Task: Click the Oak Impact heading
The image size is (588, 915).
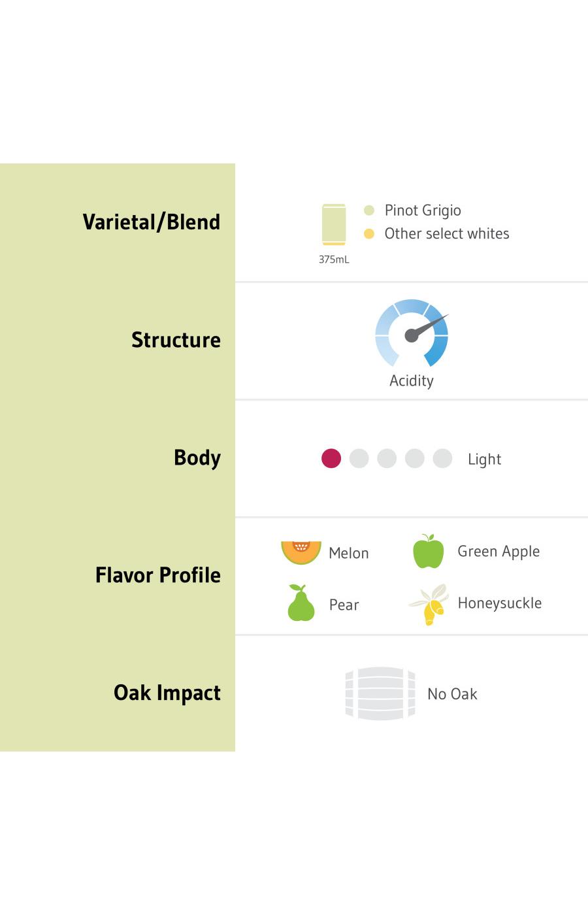Action: 167,693
